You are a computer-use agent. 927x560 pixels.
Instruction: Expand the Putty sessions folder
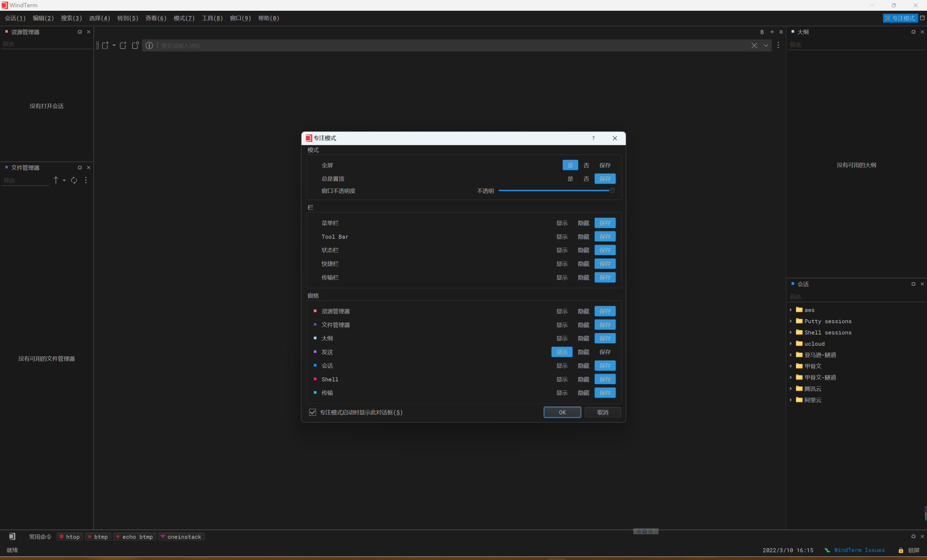tap(791, 321)
